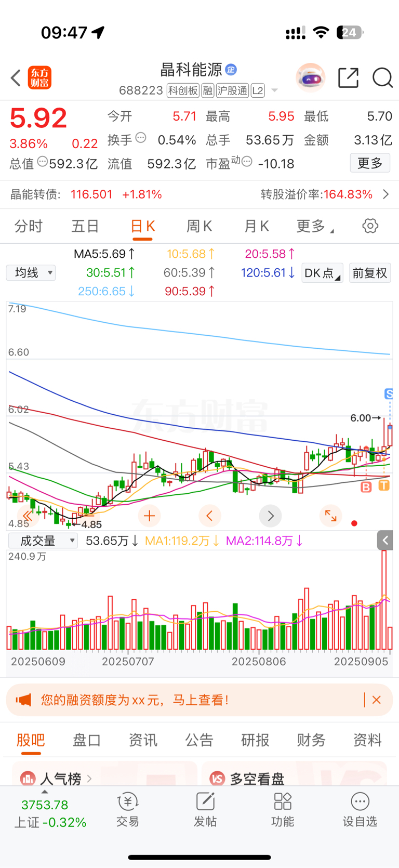Image resolution: width=399 pixels, height=868 pixels.
Task: Tap 更多 button in quote stats
Action: [370, 163]
